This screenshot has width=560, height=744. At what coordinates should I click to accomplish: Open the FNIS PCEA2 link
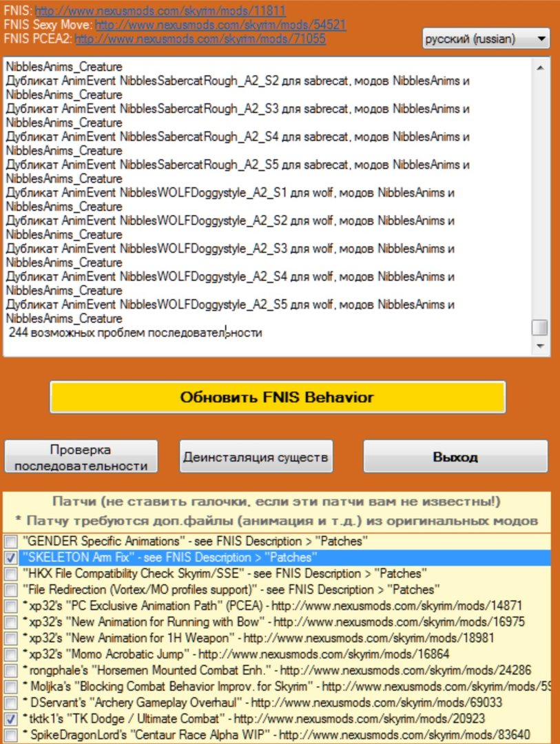click(x=200, y=39)
